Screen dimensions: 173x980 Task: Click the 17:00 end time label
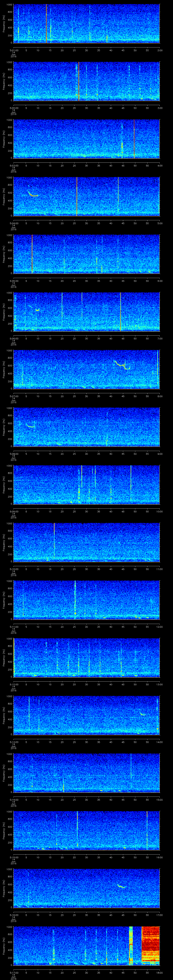(159, 915)
